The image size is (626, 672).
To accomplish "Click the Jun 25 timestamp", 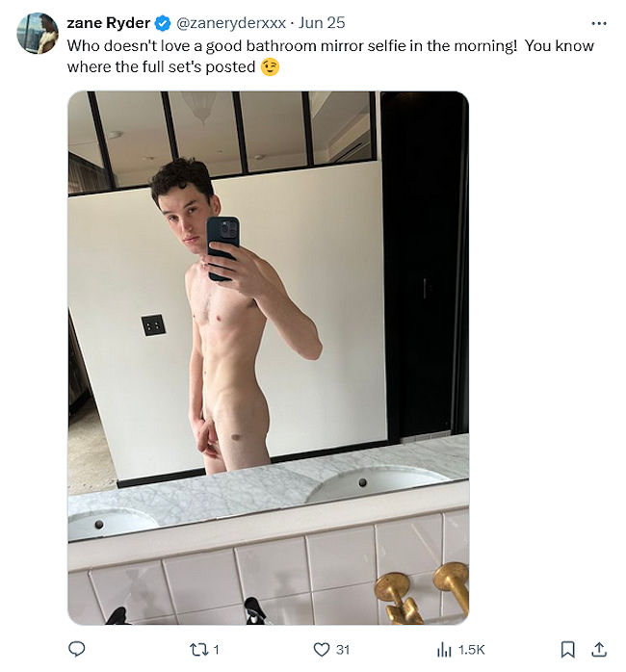I will [x=322, y=23].
